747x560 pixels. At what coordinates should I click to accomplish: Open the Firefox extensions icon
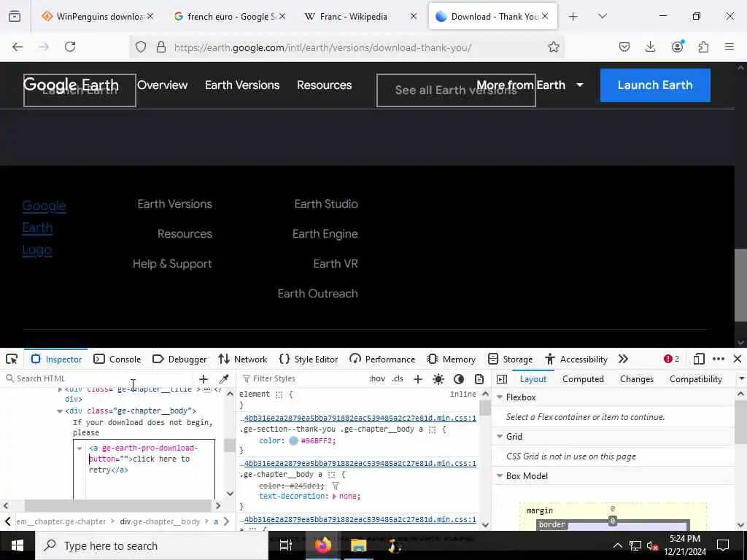click(x=703, y=47)
